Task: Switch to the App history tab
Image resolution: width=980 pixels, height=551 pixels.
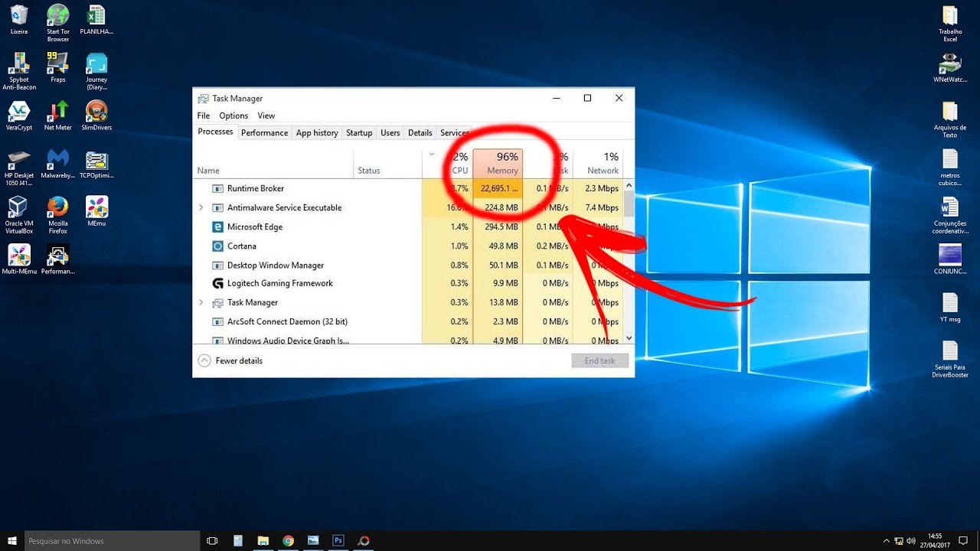Action: pos(317,132)
